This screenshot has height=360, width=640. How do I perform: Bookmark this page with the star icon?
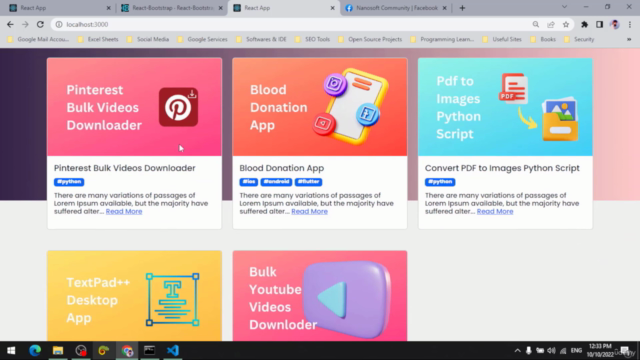566,24
